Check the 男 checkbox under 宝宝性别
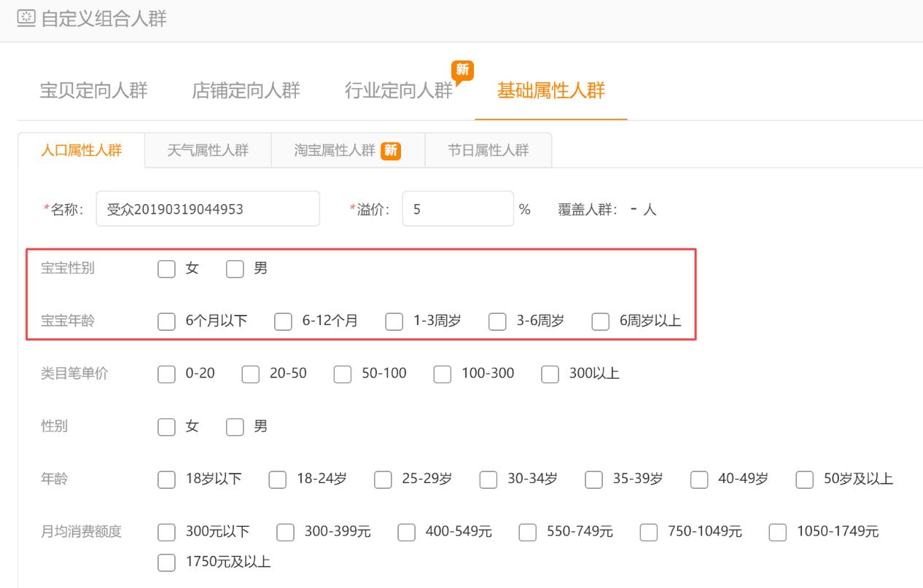This screenshot has width=923, height=588. point(234,269)
